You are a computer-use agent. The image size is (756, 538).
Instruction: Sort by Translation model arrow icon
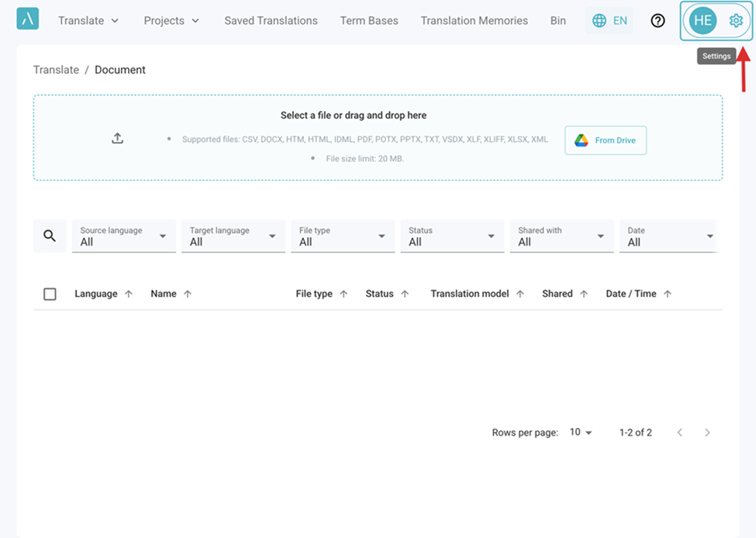coord(520,294)
